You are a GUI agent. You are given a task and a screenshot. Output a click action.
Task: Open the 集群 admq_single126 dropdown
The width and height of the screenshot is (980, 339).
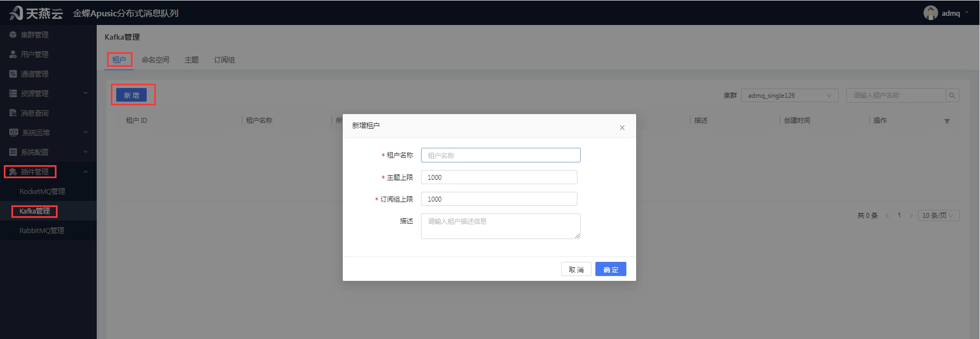790,96
